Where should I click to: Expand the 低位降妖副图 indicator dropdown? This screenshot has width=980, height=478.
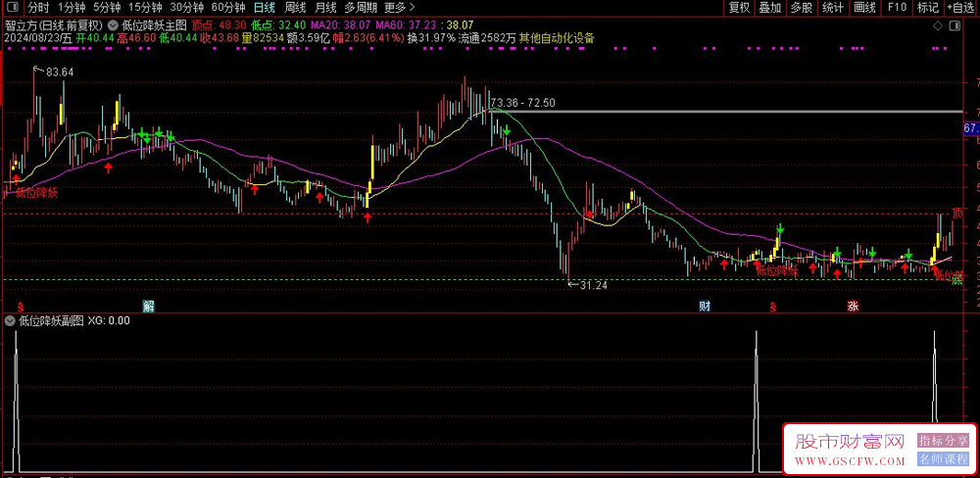pyautogui.click(x=10, y=321)
